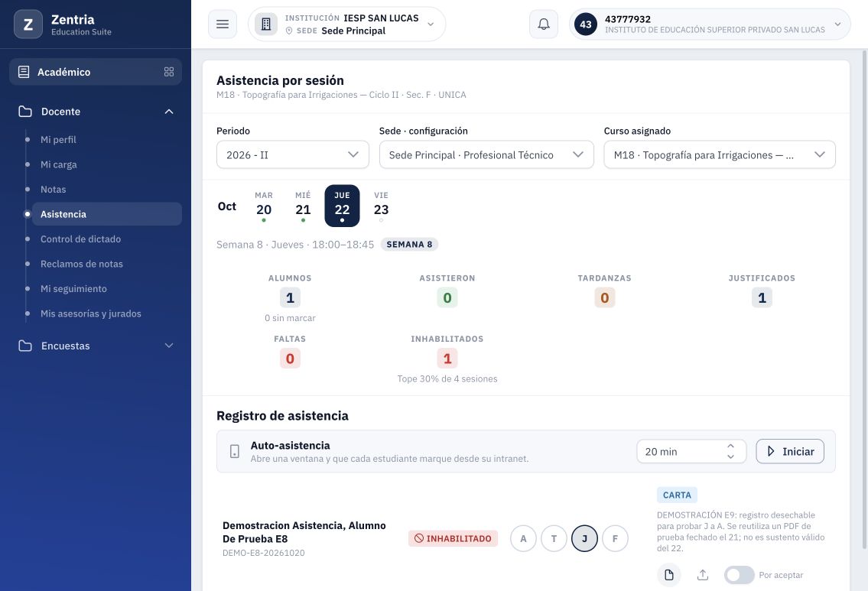Mark student as J (justificado)
The image size is (868, 591).
(584, 538)
